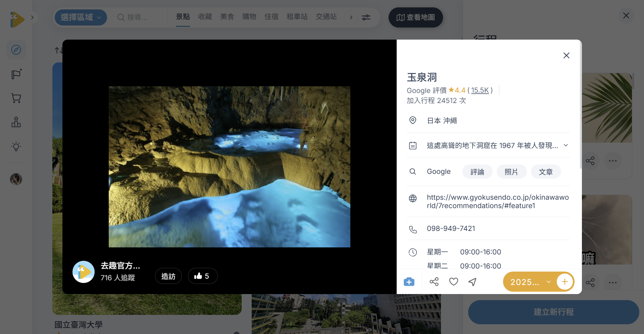644x334 pixels.
Task: Click the sort arrows icon above list
Action: [x=58, y=50]
